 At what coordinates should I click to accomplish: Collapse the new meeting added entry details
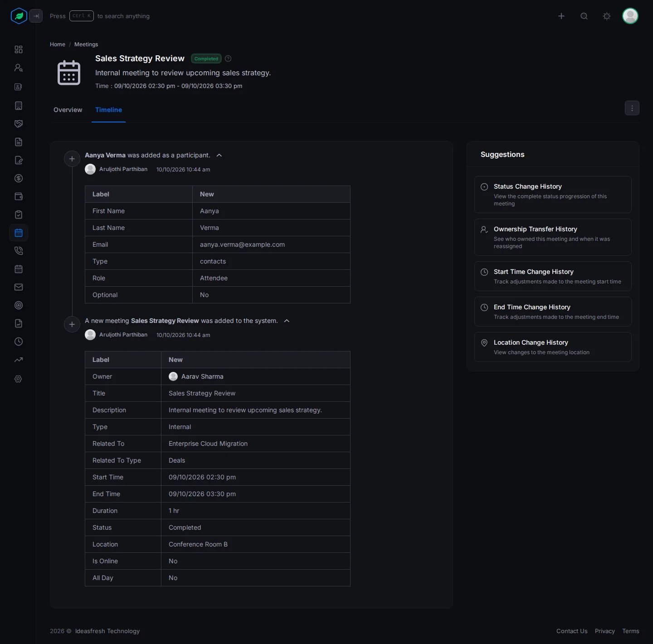pyautogui.click(x=287, y=321)
